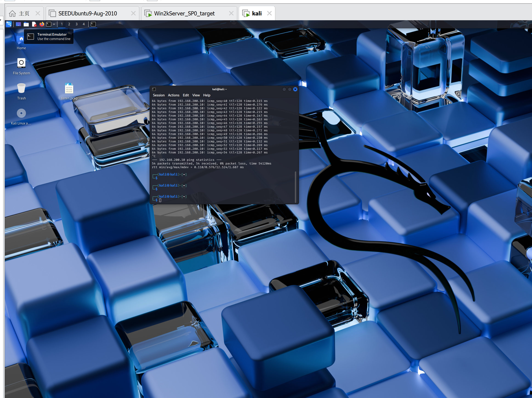The image size is (532, 398).
Task: Open the file manager from panel
Action: (26, 24)
